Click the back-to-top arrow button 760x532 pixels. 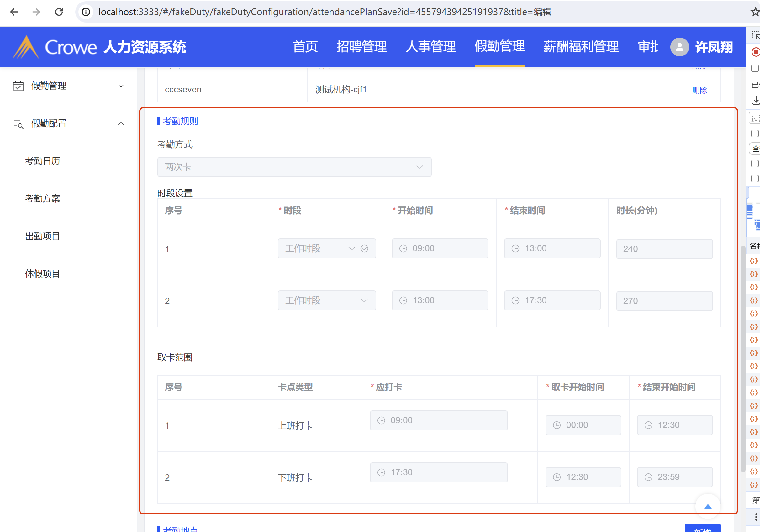707,506
